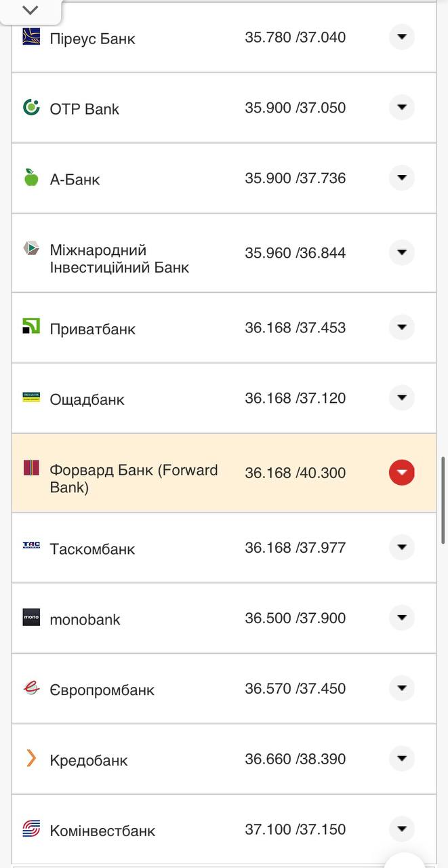Open the Ощадбанк bank name link
The width and height of the screenshot is (448, 868).
(87, 399)
